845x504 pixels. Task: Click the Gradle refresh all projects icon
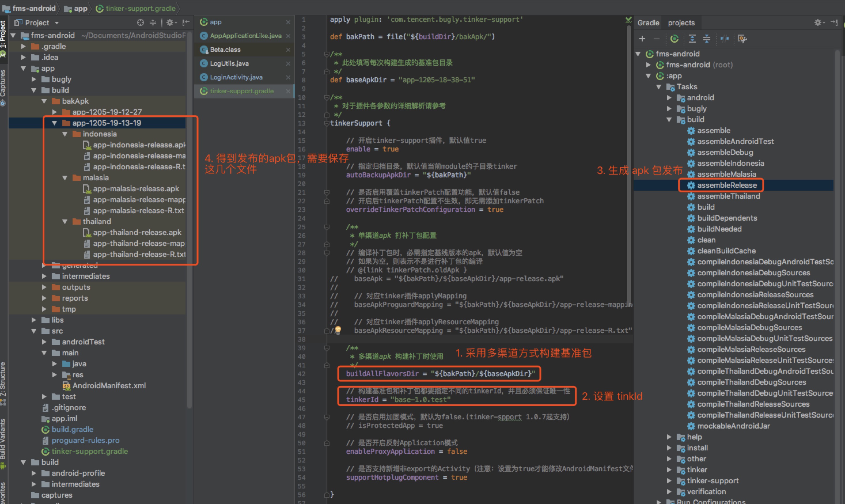point(675,39)
